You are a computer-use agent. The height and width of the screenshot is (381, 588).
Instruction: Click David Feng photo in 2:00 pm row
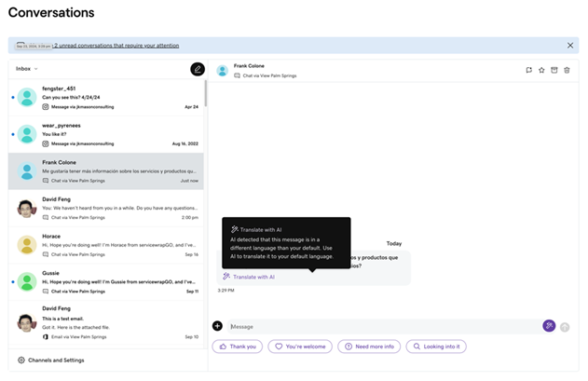point(27,209)
